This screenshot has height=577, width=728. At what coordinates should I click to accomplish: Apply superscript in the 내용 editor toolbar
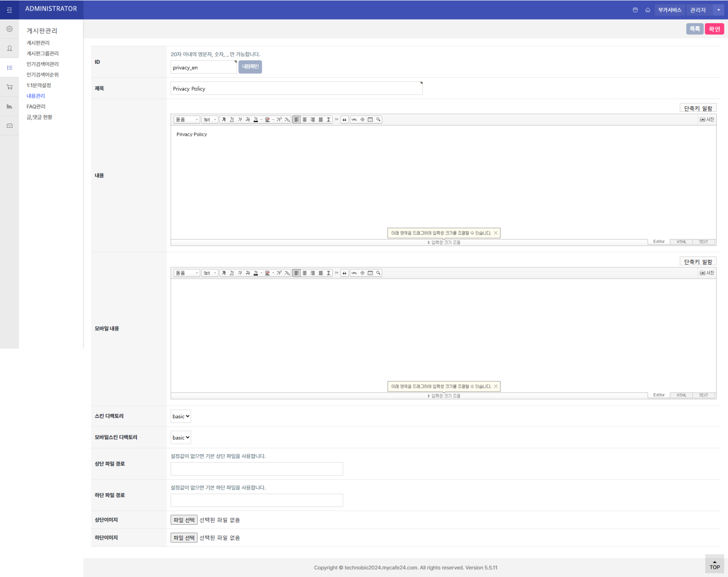click(x=279, y=120)
